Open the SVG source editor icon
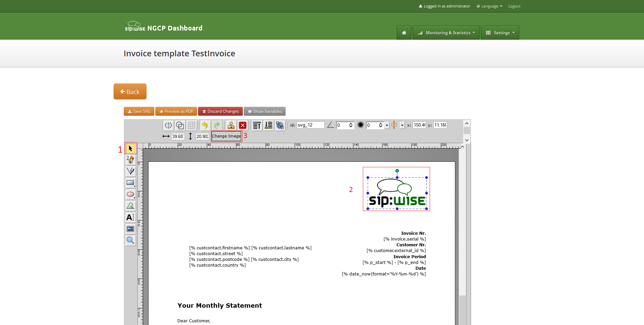 point(169,125)
